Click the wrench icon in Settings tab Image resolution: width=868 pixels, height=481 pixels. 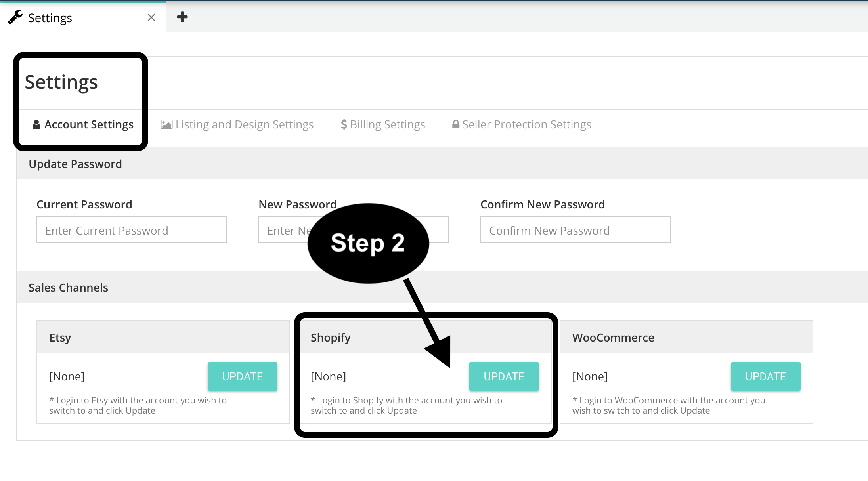click(15, 17)
